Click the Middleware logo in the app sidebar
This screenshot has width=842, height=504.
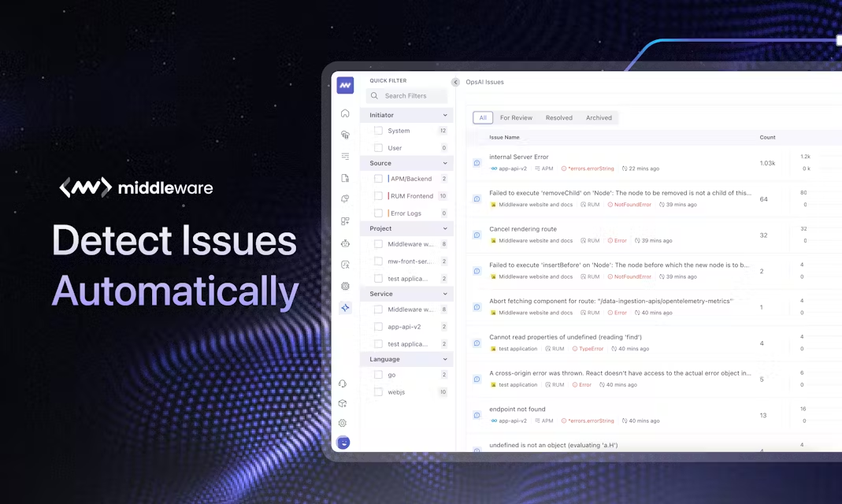coord(345,85)
